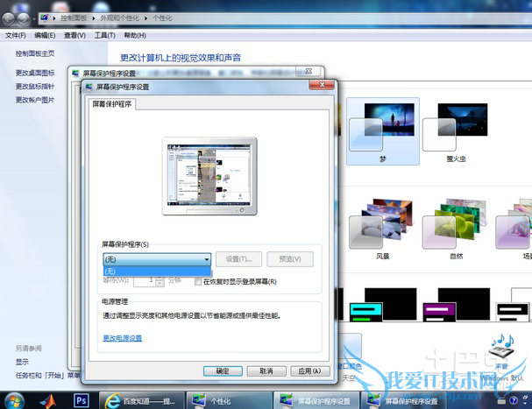Select the cyan high contrast theme

[383, 305]
